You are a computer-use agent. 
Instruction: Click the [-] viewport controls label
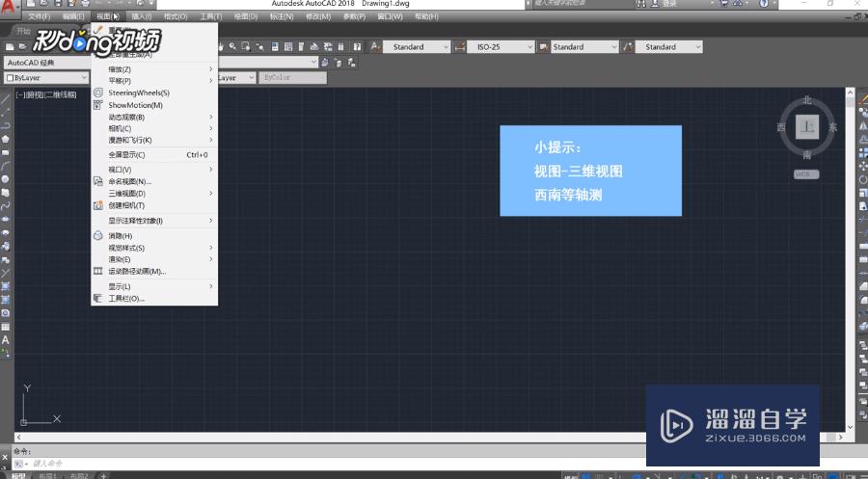pyautogui.click(x=19, y=95)
